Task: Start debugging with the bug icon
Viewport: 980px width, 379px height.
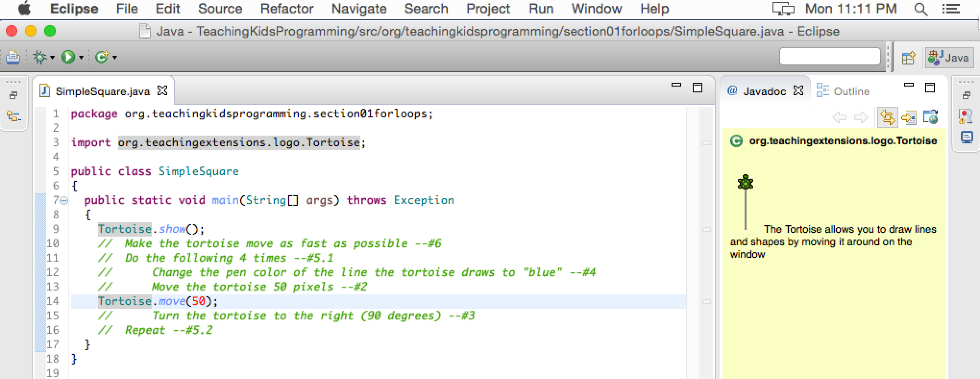Action: click(39, 57)
